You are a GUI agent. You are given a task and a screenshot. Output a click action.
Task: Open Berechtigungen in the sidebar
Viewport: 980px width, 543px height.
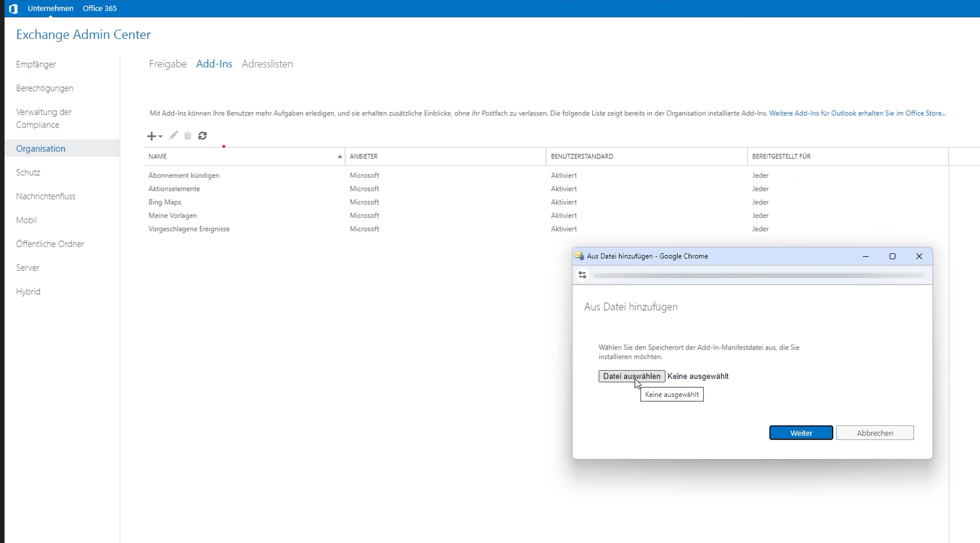pyautogui.click(x=45, y=88)
